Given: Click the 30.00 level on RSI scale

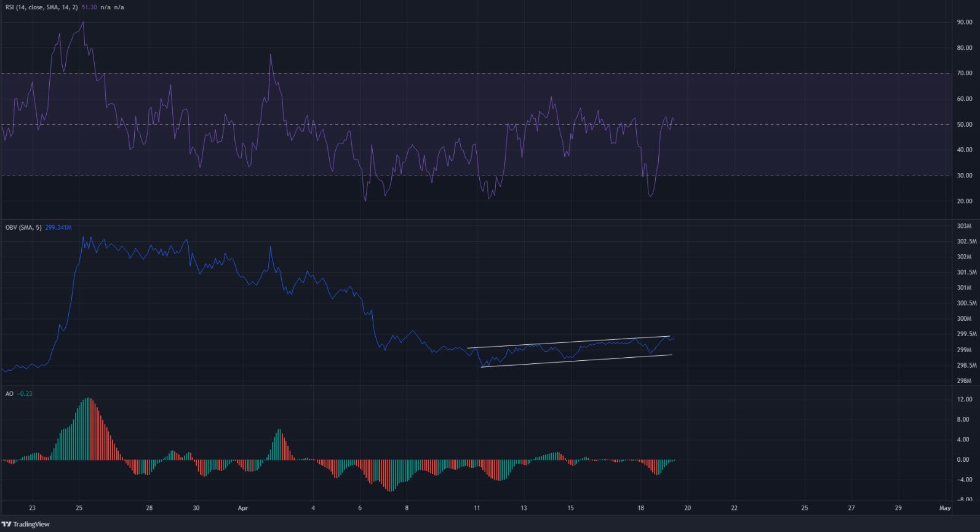Looking at the screenshot, I should (x=964, y=175).
